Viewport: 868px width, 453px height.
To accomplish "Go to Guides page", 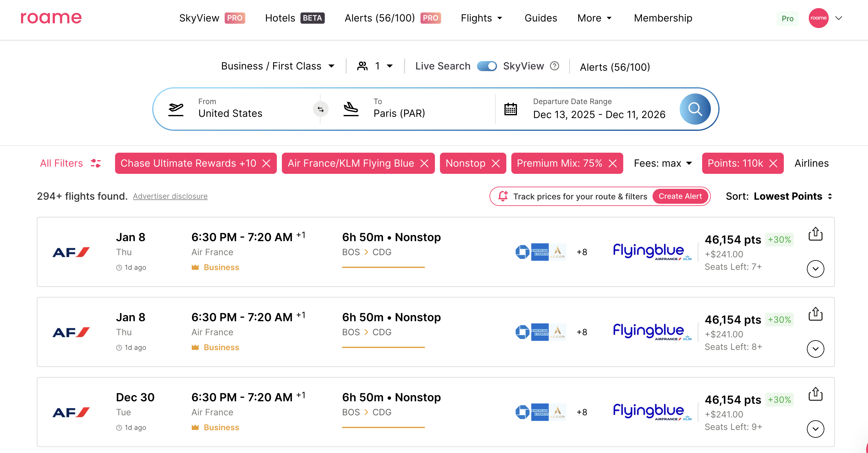I will (541, 18).
